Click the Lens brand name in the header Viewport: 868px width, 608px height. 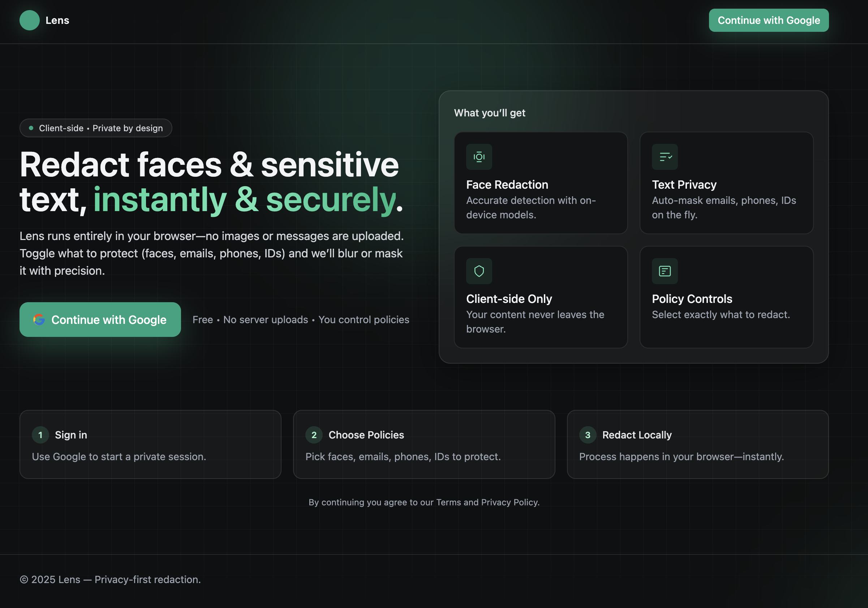(x=57, y=20)
